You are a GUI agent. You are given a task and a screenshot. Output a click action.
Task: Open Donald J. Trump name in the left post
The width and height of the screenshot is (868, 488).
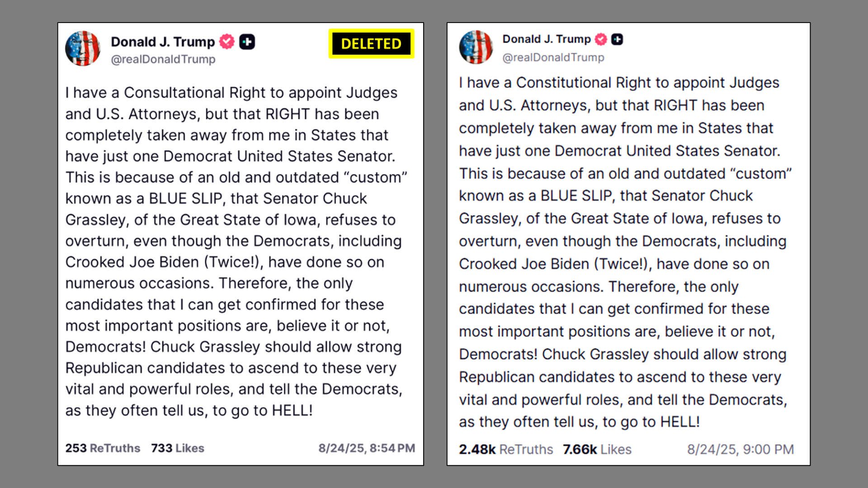163,42
